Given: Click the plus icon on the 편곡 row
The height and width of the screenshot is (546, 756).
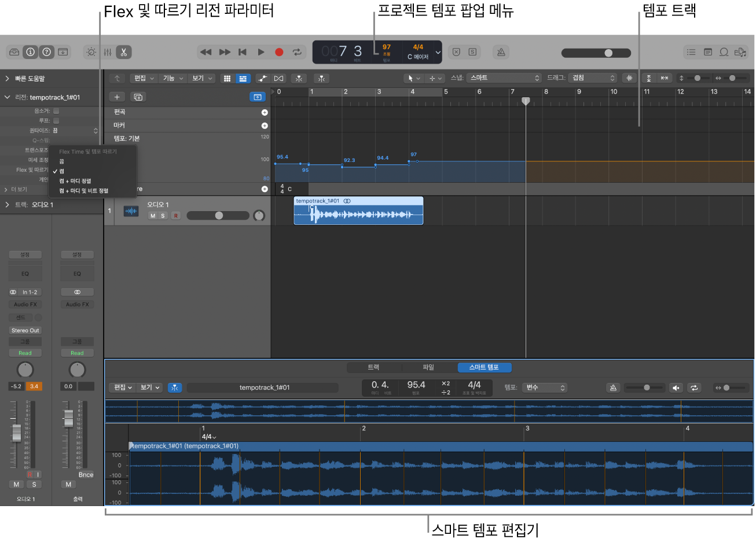Looking at the screenshot, I should coord(265,112).
